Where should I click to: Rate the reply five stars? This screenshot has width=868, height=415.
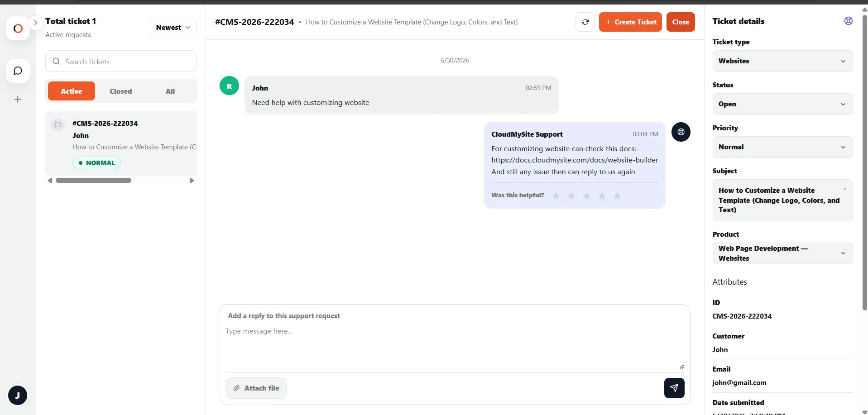coord(617,196)
